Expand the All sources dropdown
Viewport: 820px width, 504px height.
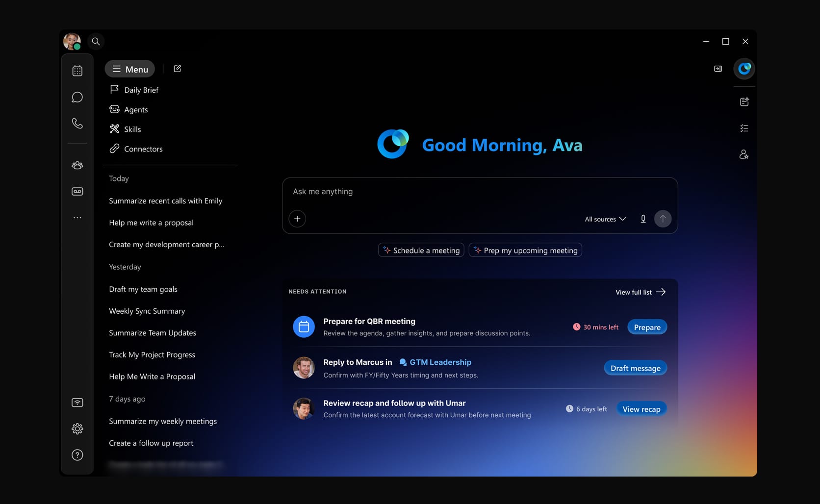[x=605, y=219]
